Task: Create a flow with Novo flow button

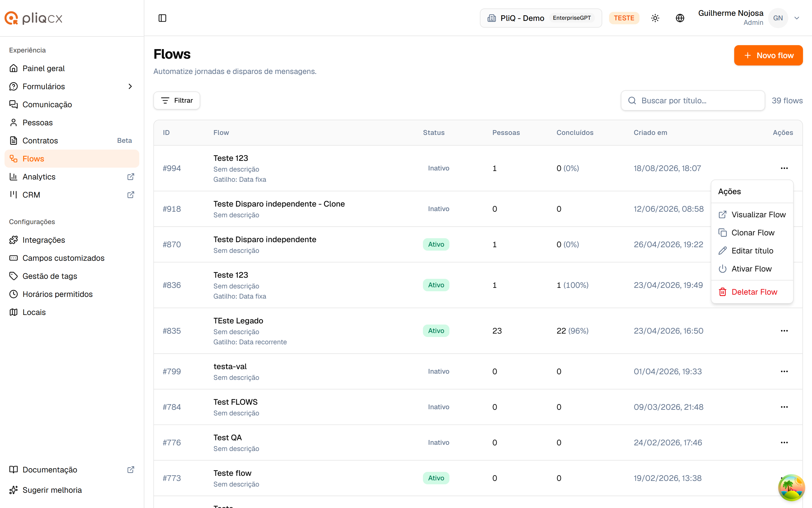Action: pyautogui.click(x=768, y=55)
